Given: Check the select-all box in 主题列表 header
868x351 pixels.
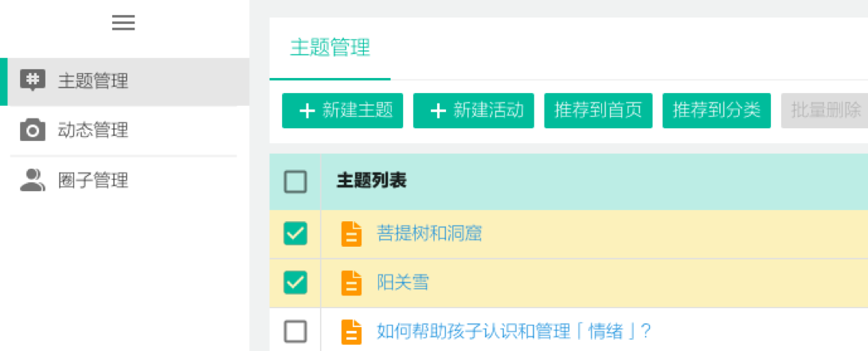Looking at the screenshot, I should pyautogui.click(x=295, y=181).
